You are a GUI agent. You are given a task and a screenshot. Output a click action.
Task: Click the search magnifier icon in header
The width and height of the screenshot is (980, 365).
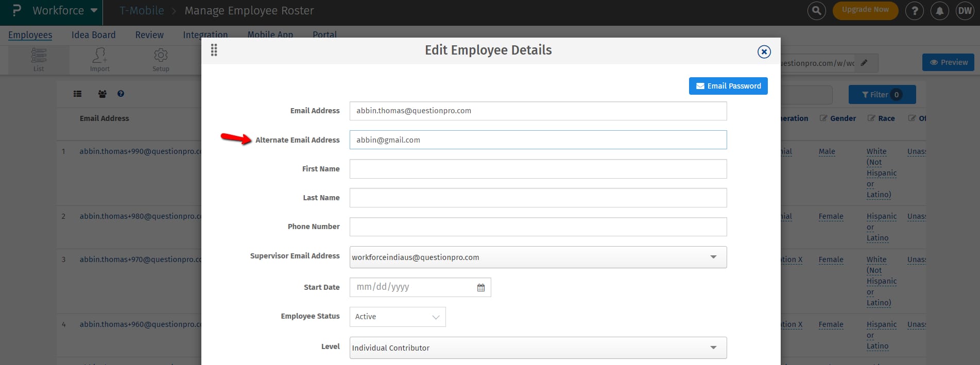(x=816, y=11)
